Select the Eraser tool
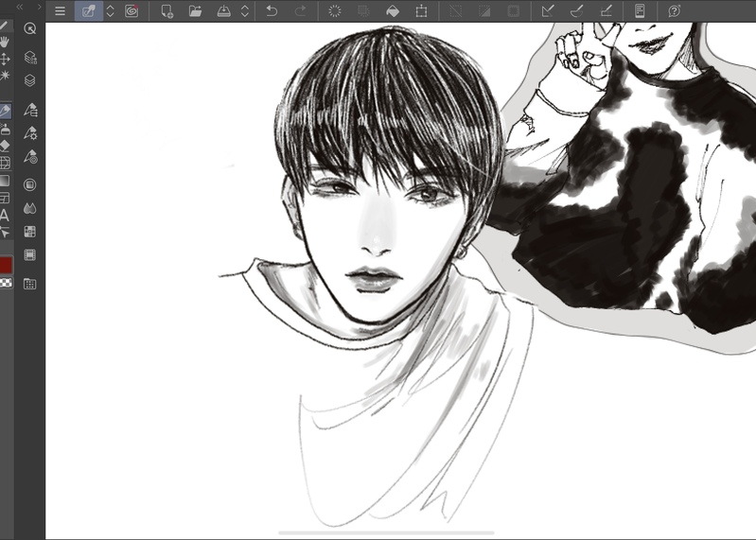Screen dimensions: 756x540 pos(5,146)
